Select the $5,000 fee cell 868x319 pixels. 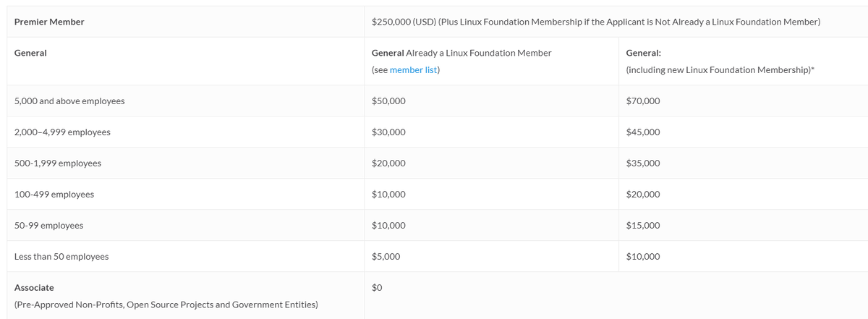tap(386, 257)
